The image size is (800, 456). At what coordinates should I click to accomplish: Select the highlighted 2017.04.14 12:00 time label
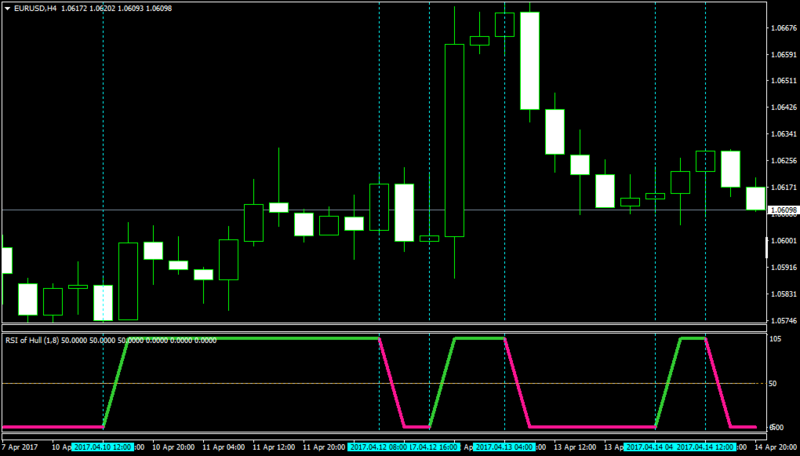point(706,447)
